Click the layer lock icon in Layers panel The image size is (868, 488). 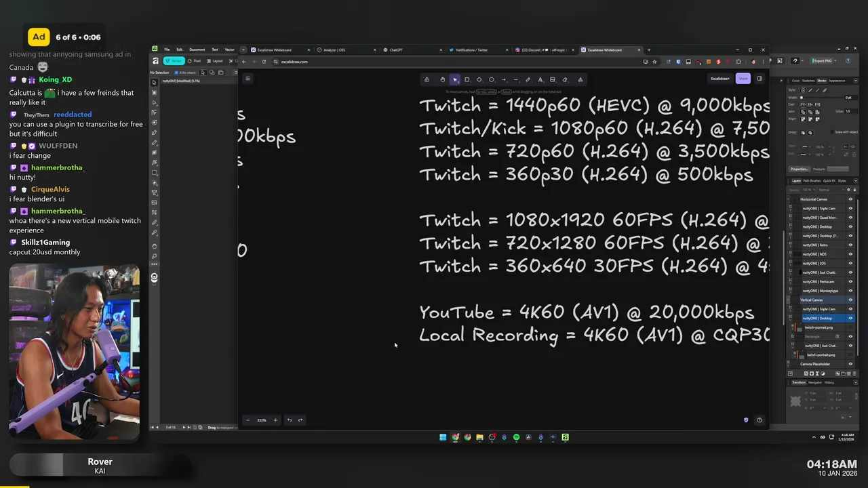click(854, 190)
